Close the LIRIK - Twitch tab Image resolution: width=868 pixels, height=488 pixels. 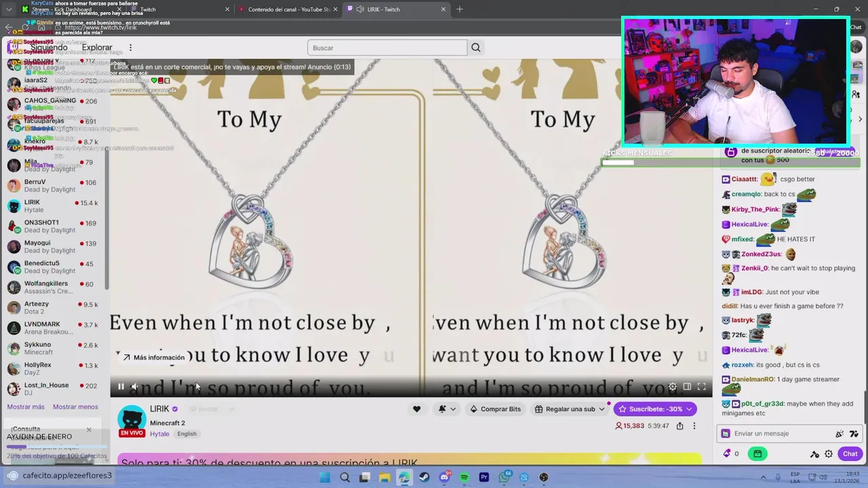443,9
